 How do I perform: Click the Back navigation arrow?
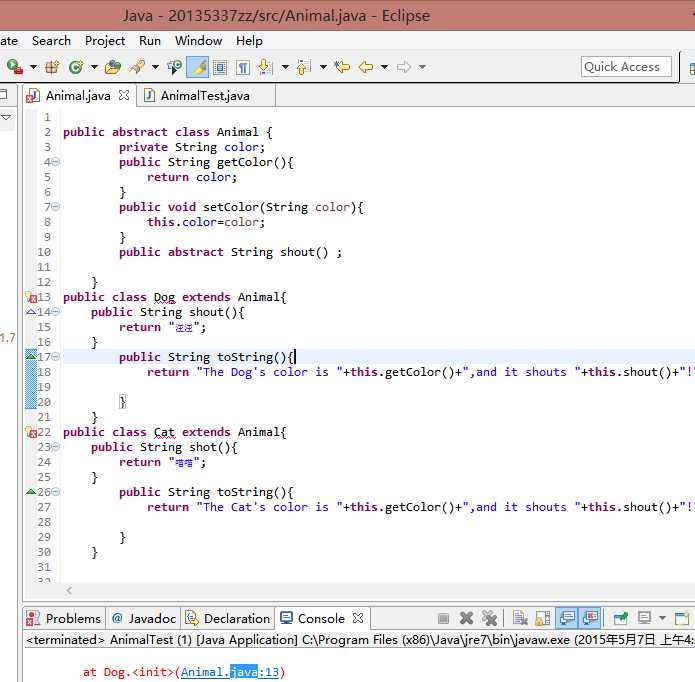pyautogui.click(x=366, y=67)
